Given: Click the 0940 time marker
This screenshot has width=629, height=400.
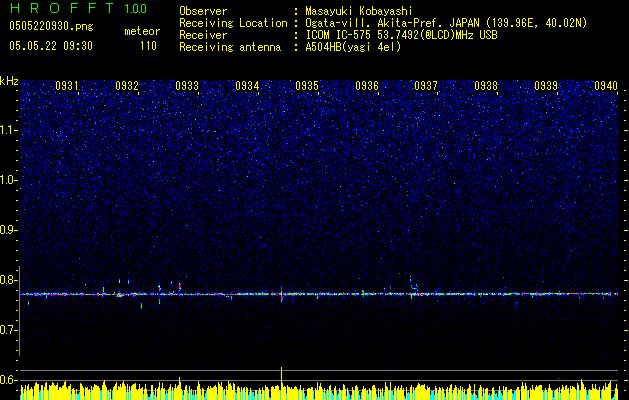Looking at the screenshot, I should [x=606, y=86].
